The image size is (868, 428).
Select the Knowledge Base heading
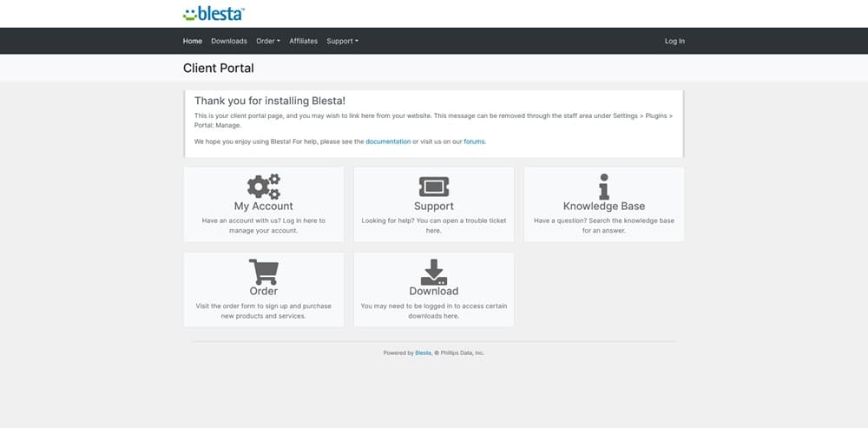point(604,207)
